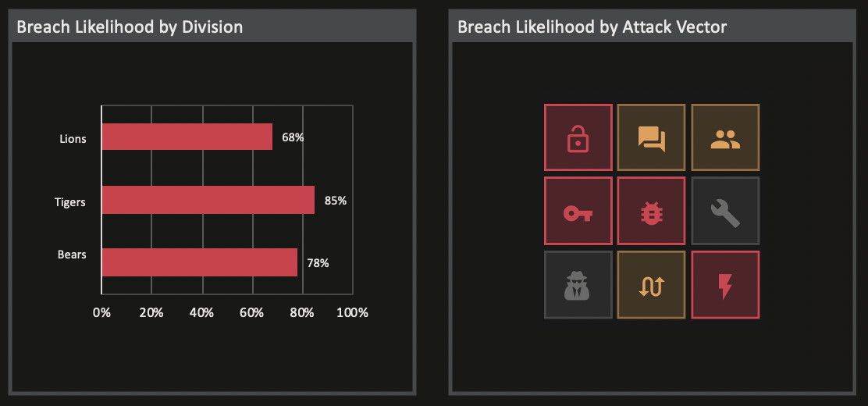This screenshot has width=868, height=406.
Task: Select the Tigers bar in the chart
Action: 208,200
